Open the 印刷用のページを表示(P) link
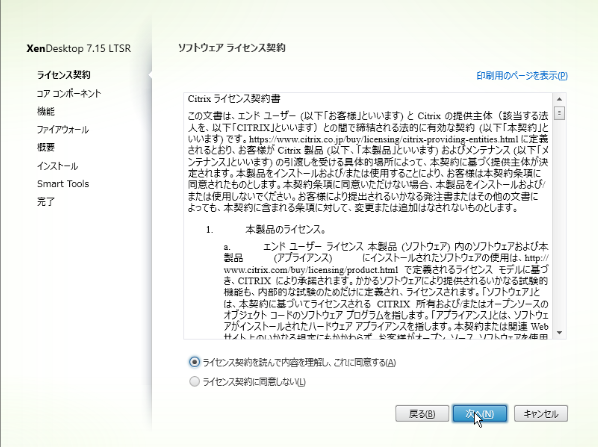Screen dimensions: 598x447 click(x=522, y=76)
